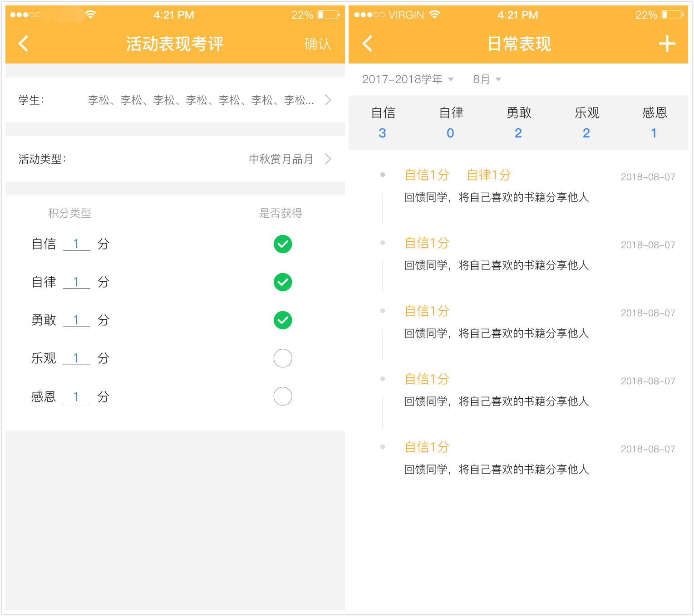The width and height of the screenshot is (694, 616).
Task: Edit the 乐观 score field
Action: click(76, 358)
